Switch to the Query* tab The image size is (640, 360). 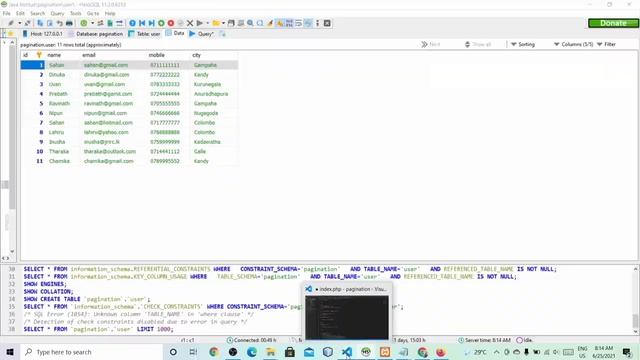(x=202, y=34)
